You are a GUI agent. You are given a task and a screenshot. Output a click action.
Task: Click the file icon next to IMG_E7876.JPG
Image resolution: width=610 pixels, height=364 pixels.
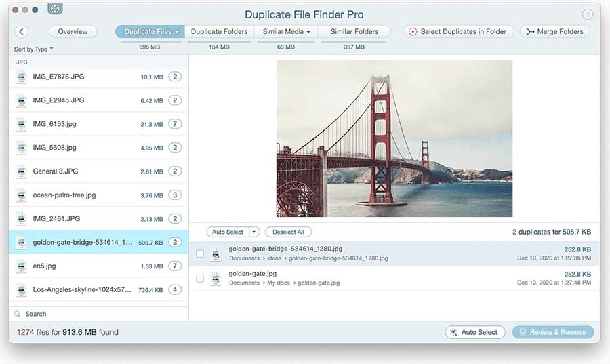(21, 77)
